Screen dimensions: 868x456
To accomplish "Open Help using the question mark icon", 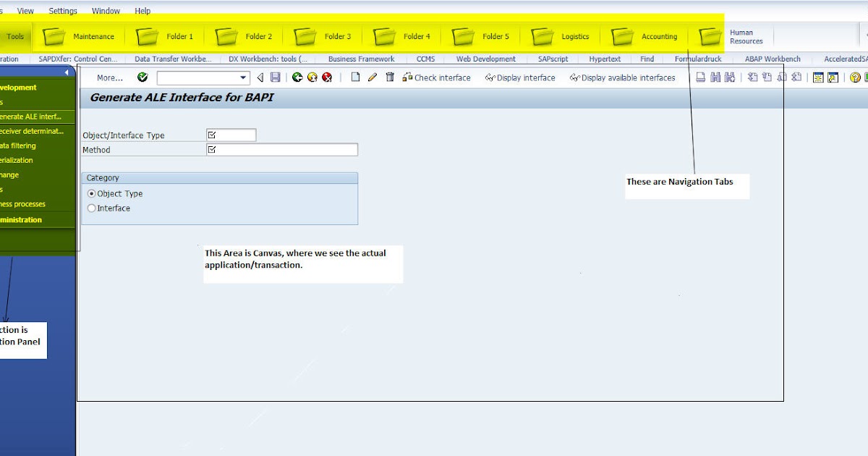I will 854,77.
